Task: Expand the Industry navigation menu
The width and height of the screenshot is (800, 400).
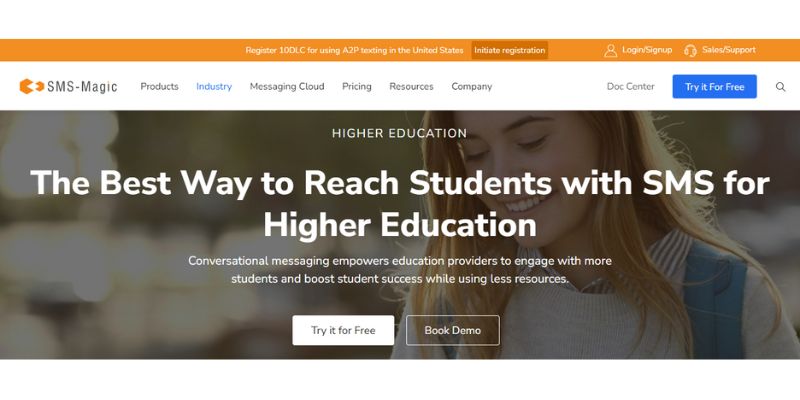Action: point(214,87)
